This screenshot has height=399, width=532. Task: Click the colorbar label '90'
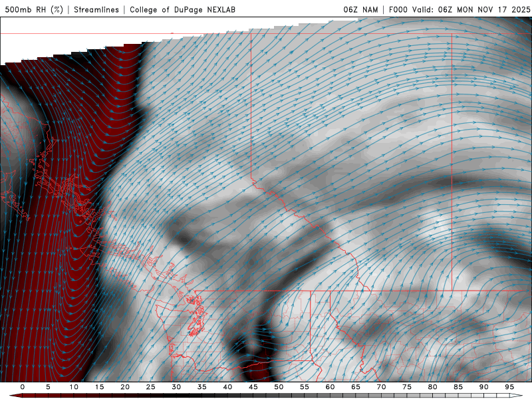tap(483, 387)
